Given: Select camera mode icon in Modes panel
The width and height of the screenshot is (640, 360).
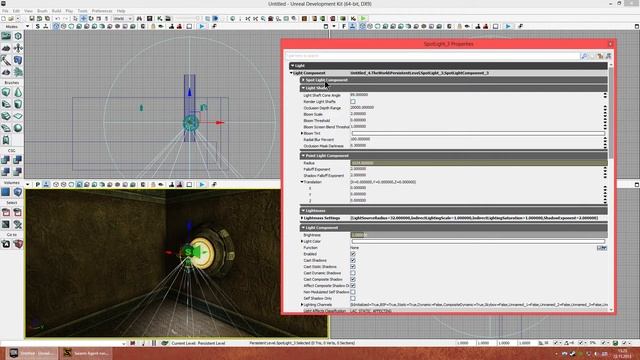Looking at the screenshot, I should tap(6, 36).
